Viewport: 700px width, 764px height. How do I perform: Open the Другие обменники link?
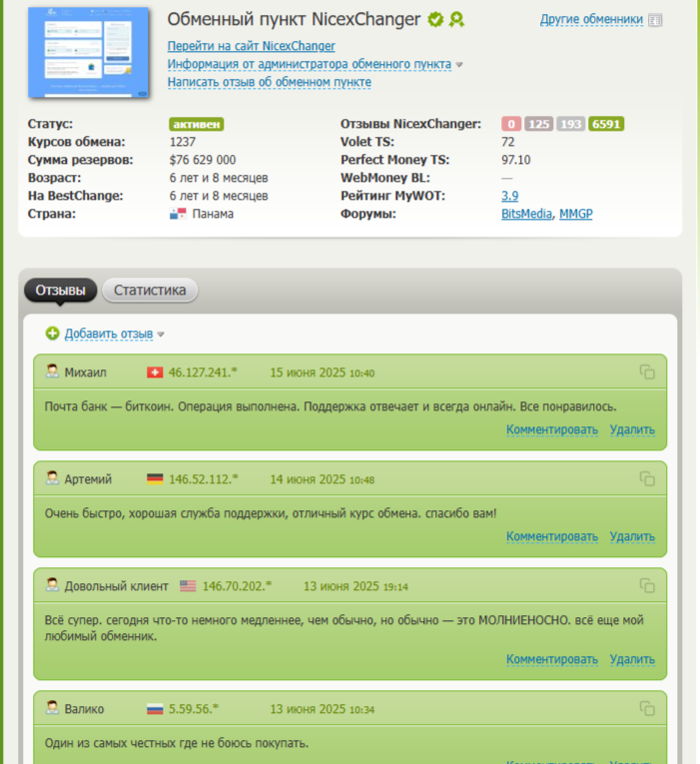click(x=591, y=20)
